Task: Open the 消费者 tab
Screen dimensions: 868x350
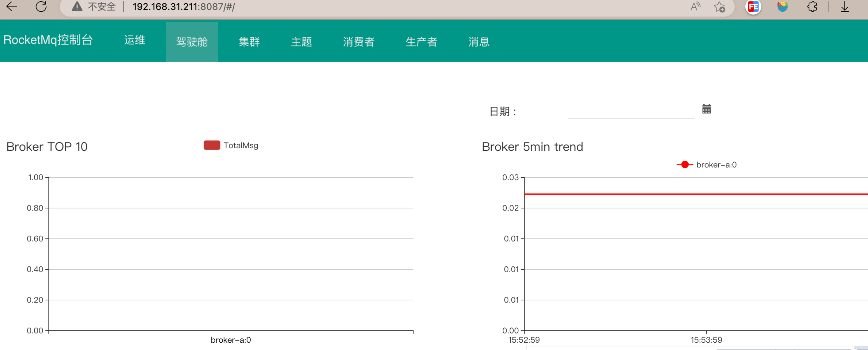Action: point(359,42)
